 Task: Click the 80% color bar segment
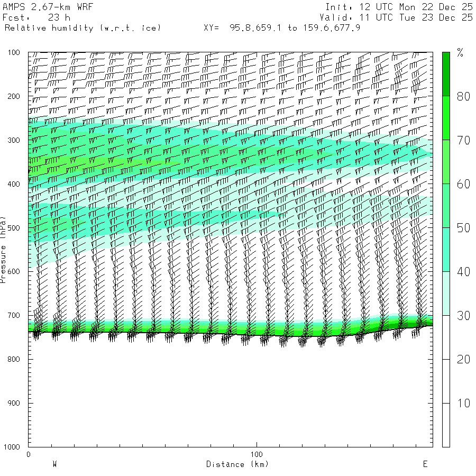click(x=446, y=74)
